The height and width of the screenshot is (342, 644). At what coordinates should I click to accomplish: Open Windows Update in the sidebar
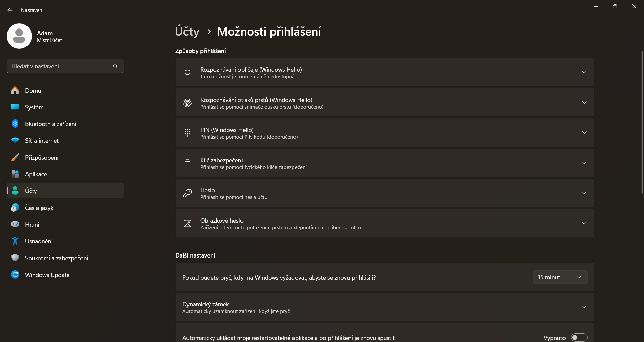point(47,275)
